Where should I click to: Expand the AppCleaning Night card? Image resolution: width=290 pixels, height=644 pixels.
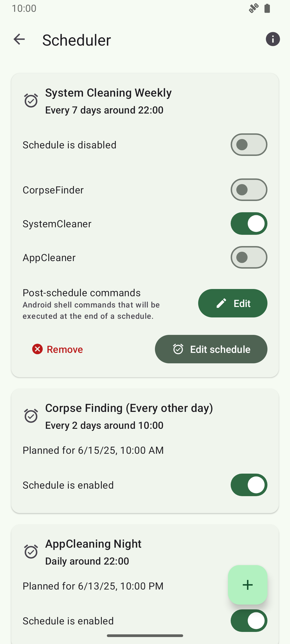(93, 544)
